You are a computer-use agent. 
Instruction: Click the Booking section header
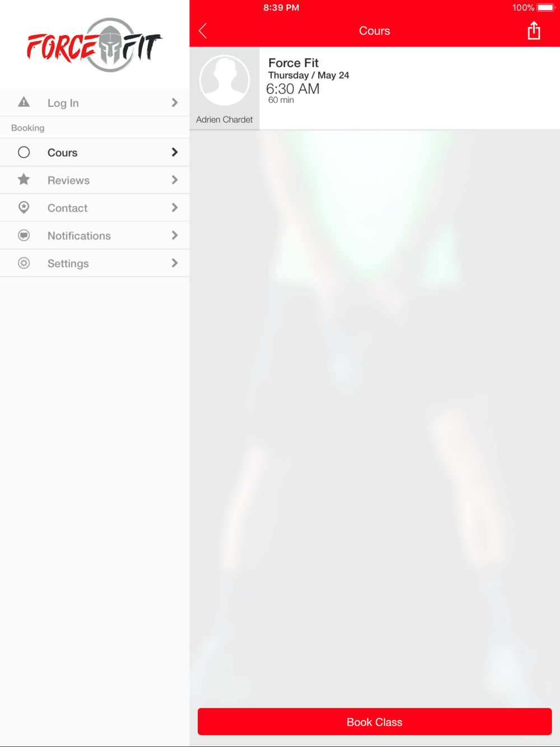pyautogui.click(x=28, y=128)
